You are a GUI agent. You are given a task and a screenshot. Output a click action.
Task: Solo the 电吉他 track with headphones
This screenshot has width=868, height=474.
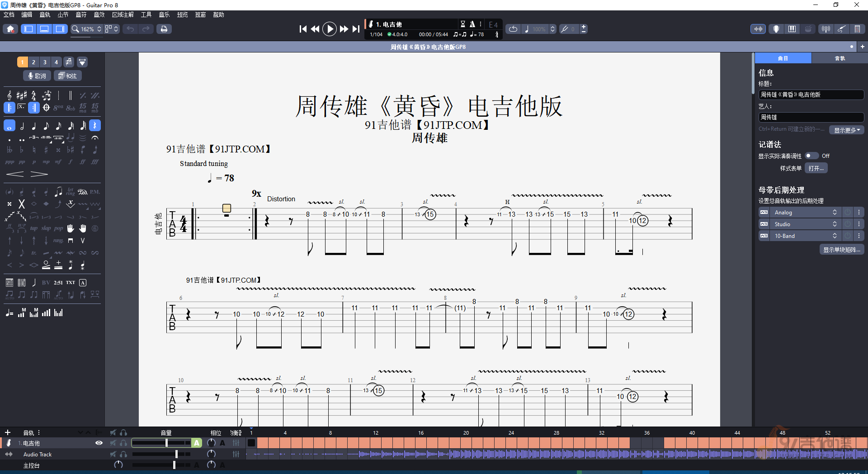click(x=123, y=443)
